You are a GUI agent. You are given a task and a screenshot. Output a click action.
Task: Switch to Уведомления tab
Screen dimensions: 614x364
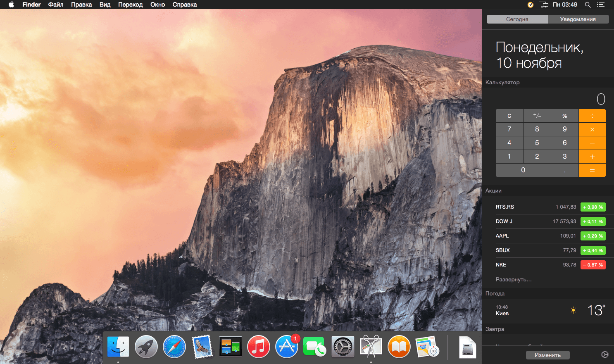pos(578,19)
